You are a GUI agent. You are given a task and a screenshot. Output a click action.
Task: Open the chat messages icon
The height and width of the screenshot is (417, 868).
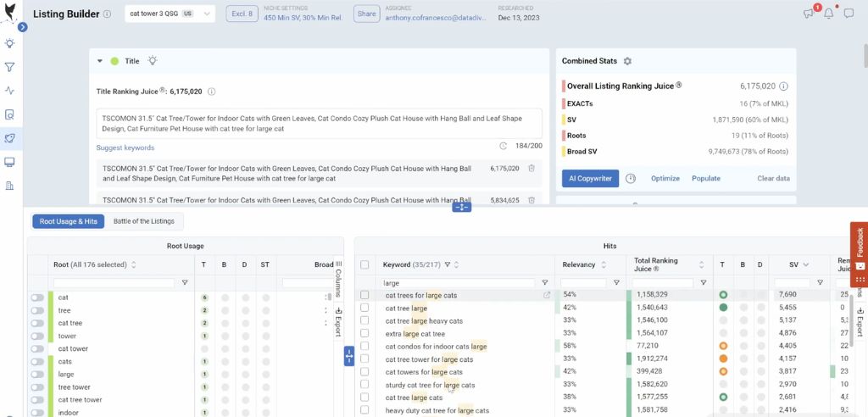point(849,14)
